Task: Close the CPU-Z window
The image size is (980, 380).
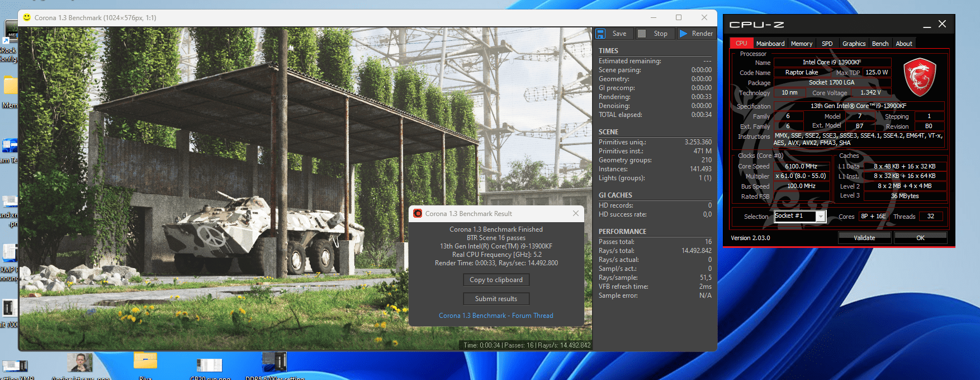Action: click(x=943, y=24)
